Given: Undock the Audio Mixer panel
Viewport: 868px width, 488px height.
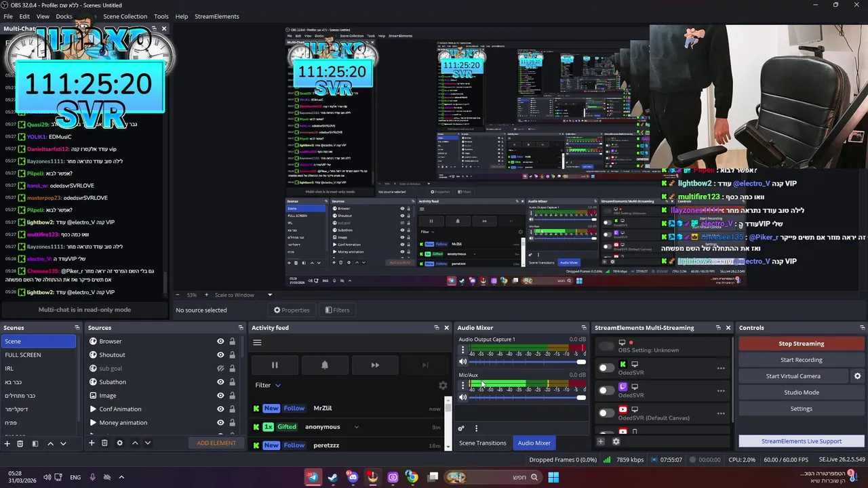Looking at the screenshot, I should tap(584, 328).
